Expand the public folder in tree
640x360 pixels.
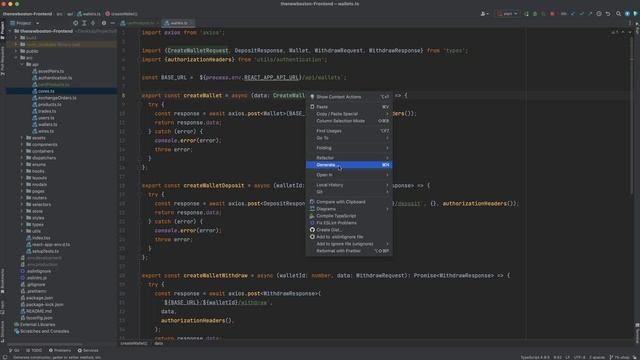(16, 51)
